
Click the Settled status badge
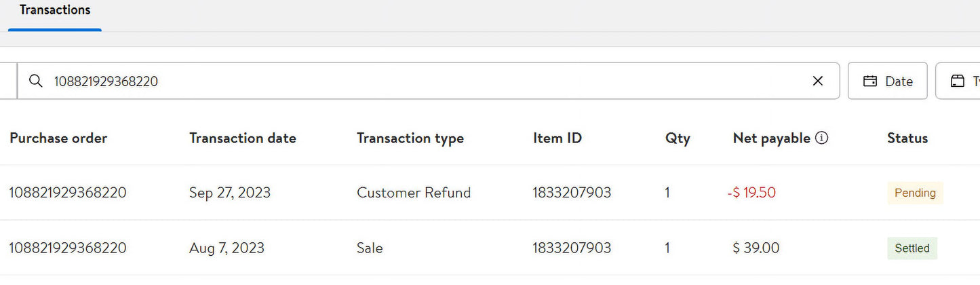pos(912,248)
